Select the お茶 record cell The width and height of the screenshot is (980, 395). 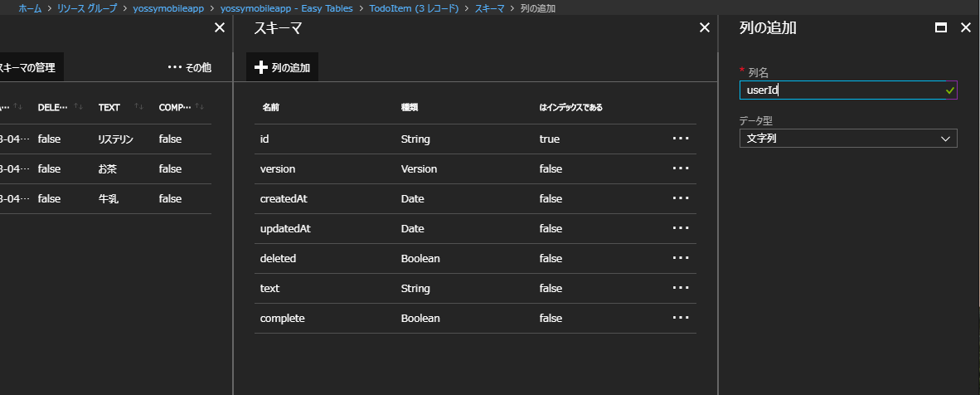click(109, 169)
